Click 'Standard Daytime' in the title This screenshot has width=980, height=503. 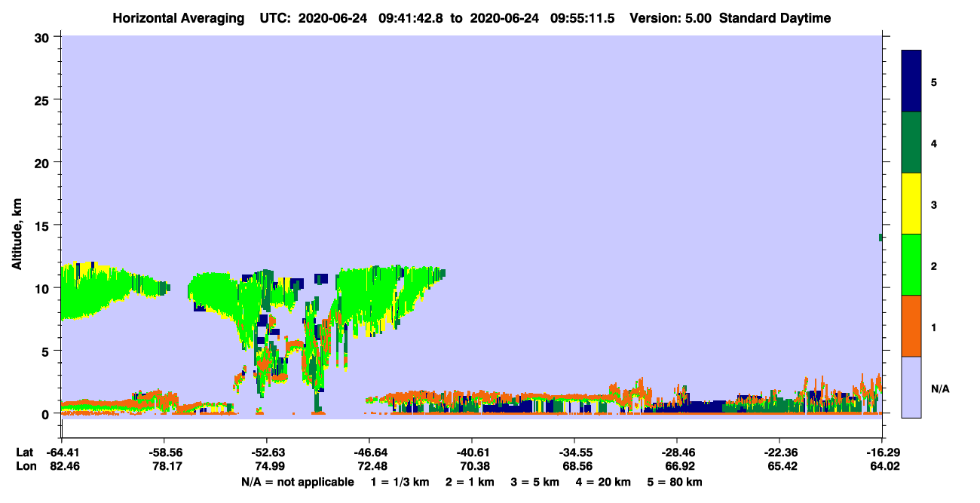point(774,18)
